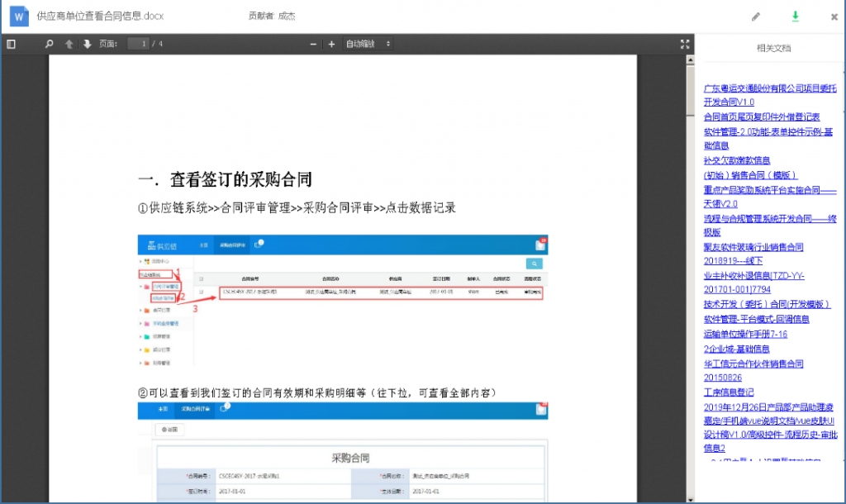This screenshot has width=846, height=504.
Task: Jump to the next page with the down arrow
Action: (88, 44)
